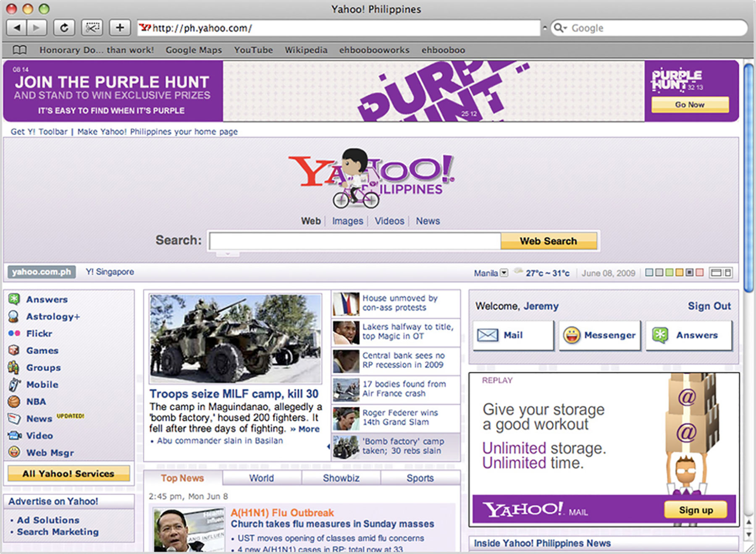Click the All Yahoo! Services button

(x=68, y=473)
